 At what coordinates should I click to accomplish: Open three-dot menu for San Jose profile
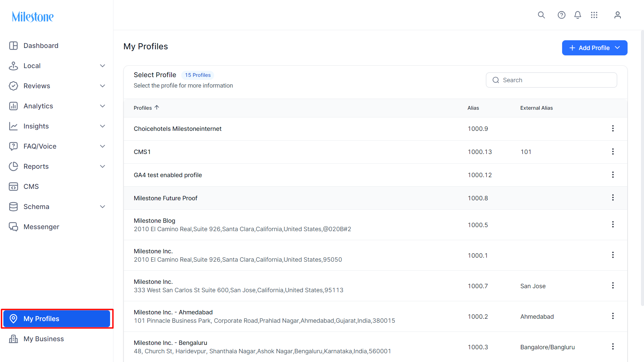pyautogui.click(x=613, y=286)
